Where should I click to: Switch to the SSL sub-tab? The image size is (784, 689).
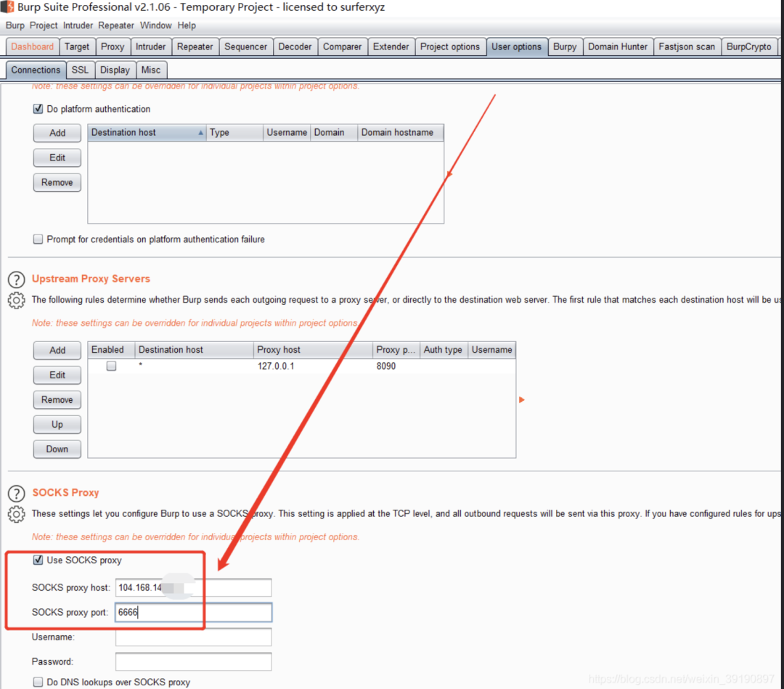pyautogui.click(x=80, y=70)
